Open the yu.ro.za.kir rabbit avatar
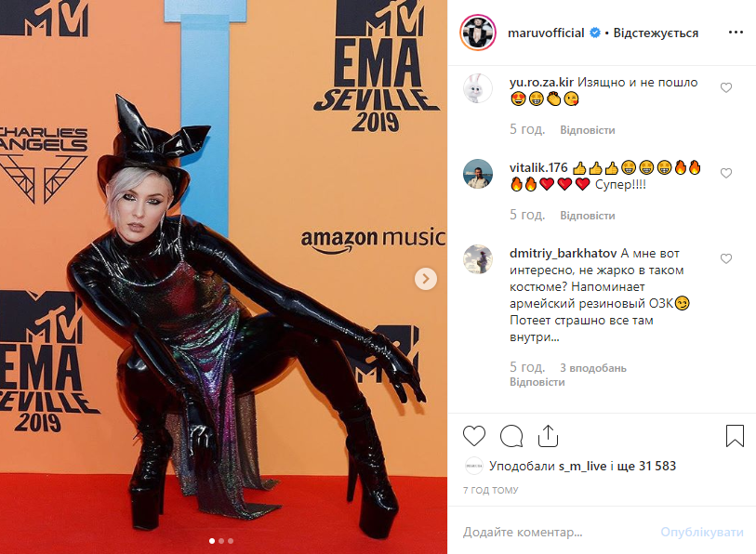The width and height of the screenshot is (756, 554). click(x=478, y=88)
